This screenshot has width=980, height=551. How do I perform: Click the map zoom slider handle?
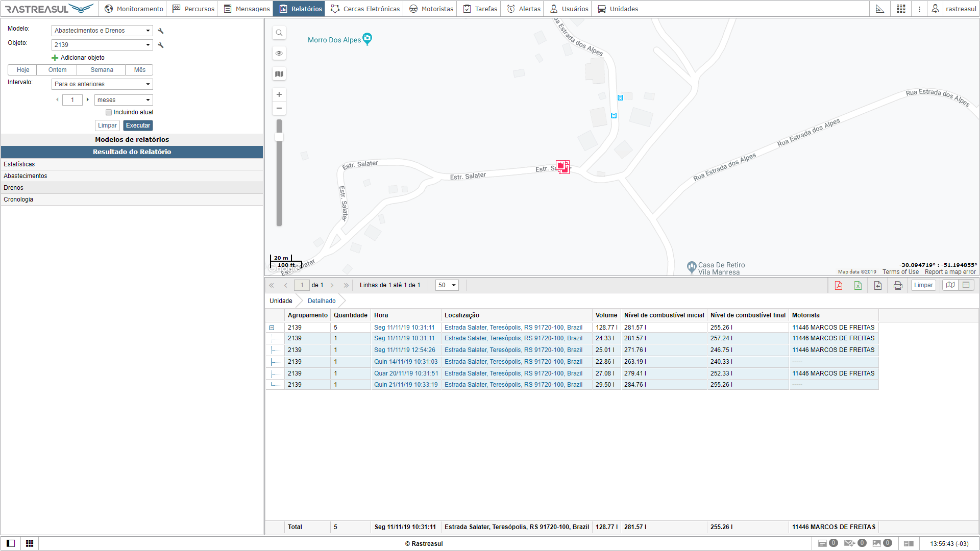[279, 137]
